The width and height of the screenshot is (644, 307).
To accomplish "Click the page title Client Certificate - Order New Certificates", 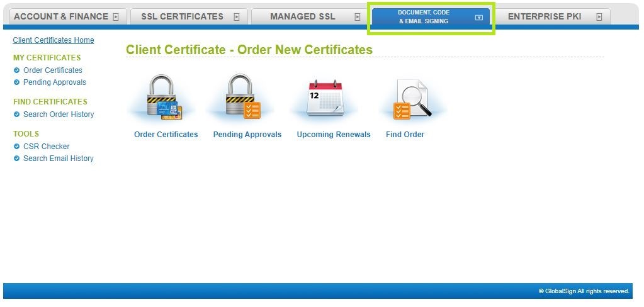I will coord(249,50).
